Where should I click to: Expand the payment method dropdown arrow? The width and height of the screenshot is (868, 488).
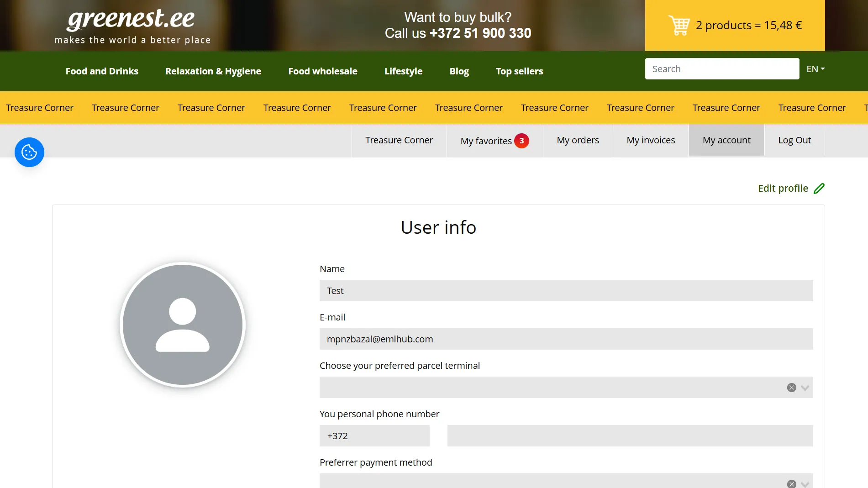tap(805, 484)
